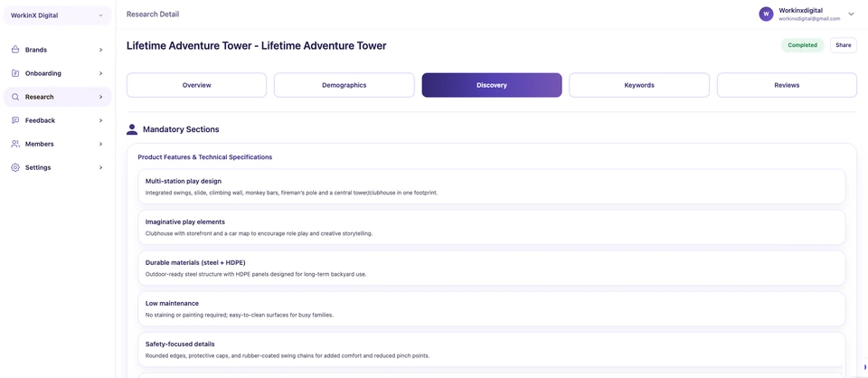This screenshot has height=378, width=868.
Task: Open Brands in the sidebar
Action: tap(58, 50)
